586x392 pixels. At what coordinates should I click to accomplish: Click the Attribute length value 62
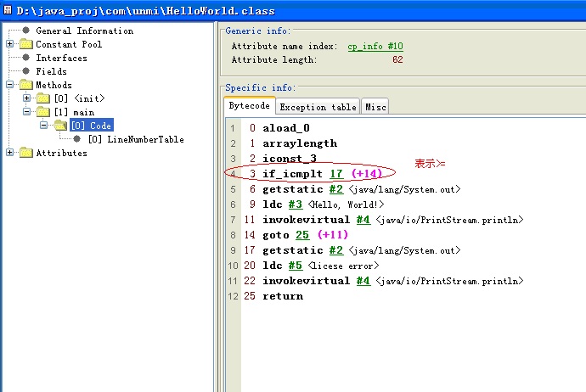pos(397,59)
